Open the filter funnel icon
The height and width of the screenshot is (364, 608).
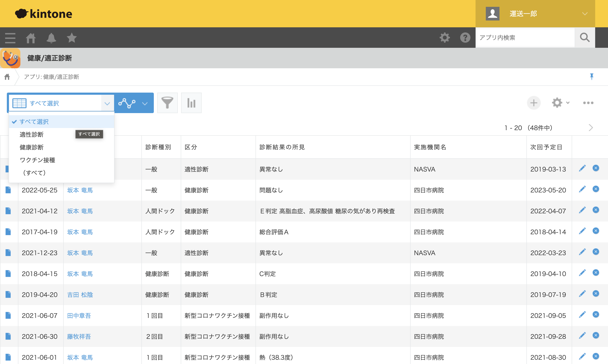[x=167, y=103]
